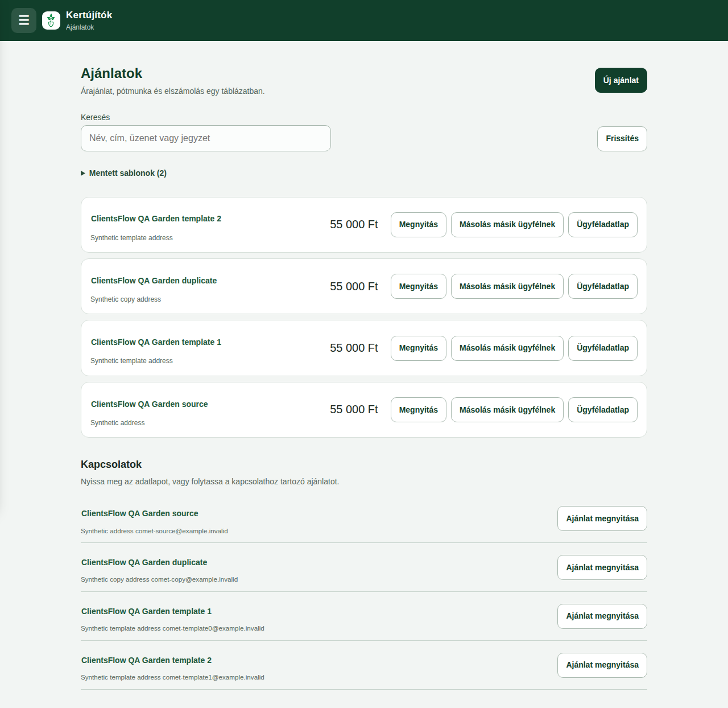Copy Garden source to another client
Image resolution: width=728 pixels, height=708 pixels.
507,410
